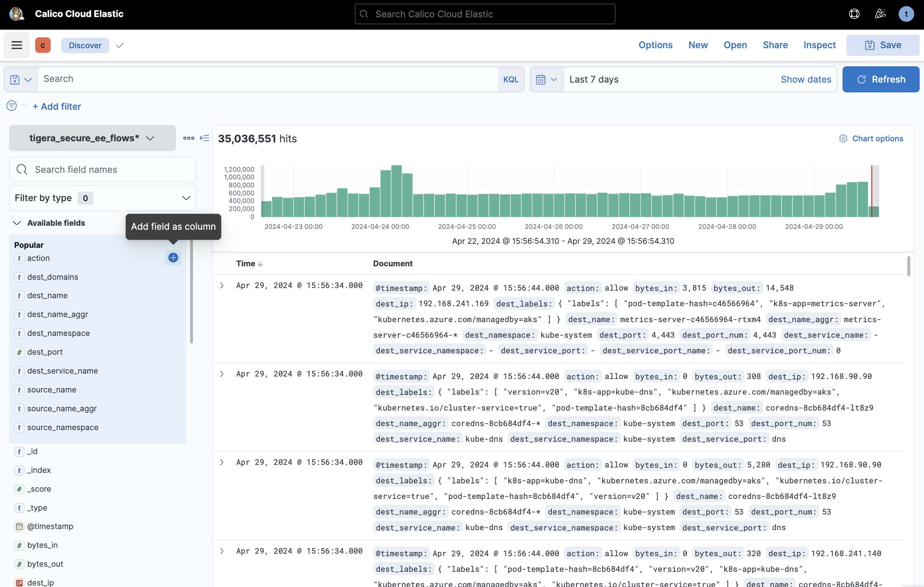Click the Elastic logo
The image size is (924, 587).
pyautogui.click(x=16, y=14)
